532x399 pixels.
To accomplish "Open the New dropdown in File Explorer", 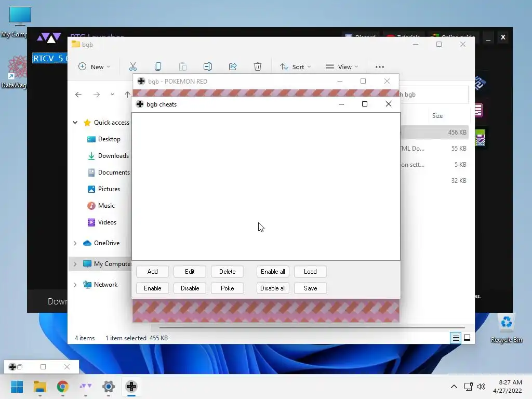I will click(95, 66).
